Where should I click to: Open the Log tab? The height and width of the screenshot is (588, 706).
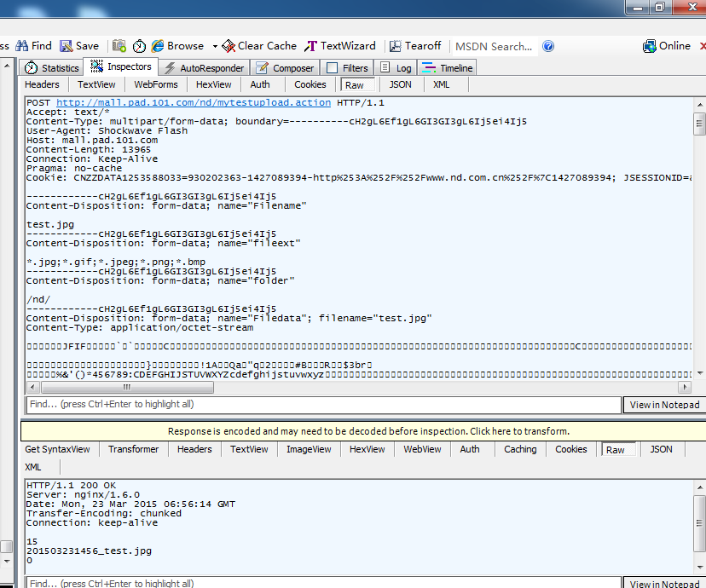pos(396,68)
